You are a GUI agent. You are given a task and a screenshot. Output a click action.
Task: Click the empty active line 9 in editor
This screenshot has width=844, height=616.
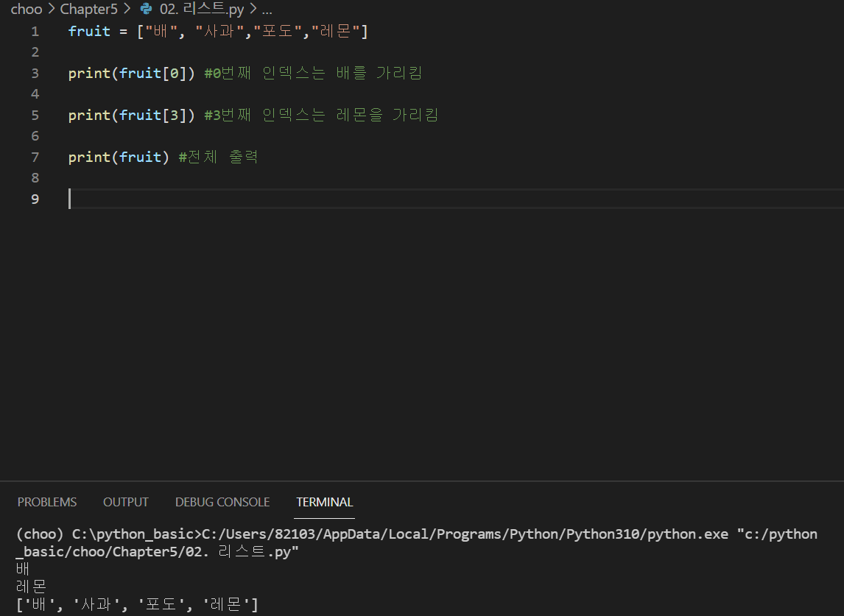point(456,199)
